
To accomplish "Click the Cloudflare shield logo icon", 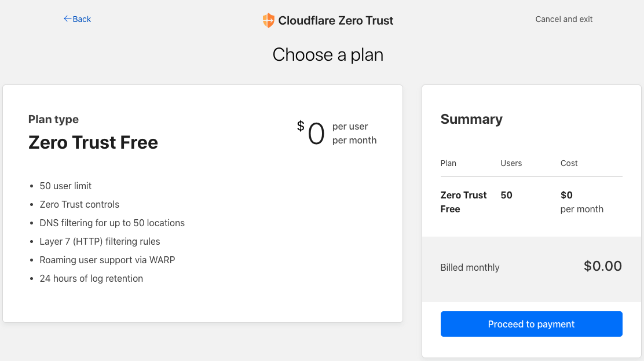I will [x=268, y=20].
